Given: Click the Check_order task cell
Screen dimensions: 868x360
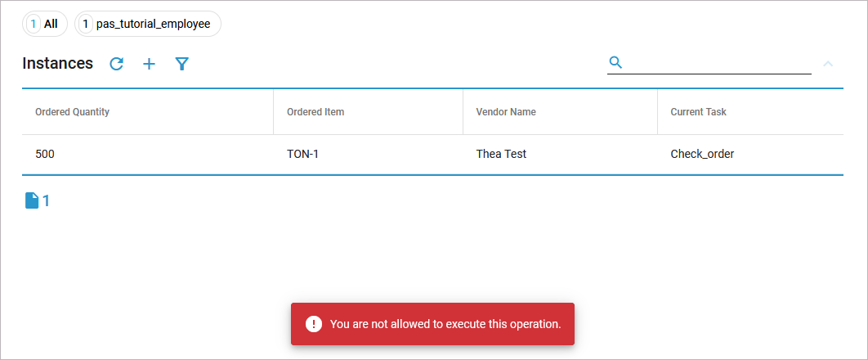Looking at the screenshot, I should coord(702,154).
